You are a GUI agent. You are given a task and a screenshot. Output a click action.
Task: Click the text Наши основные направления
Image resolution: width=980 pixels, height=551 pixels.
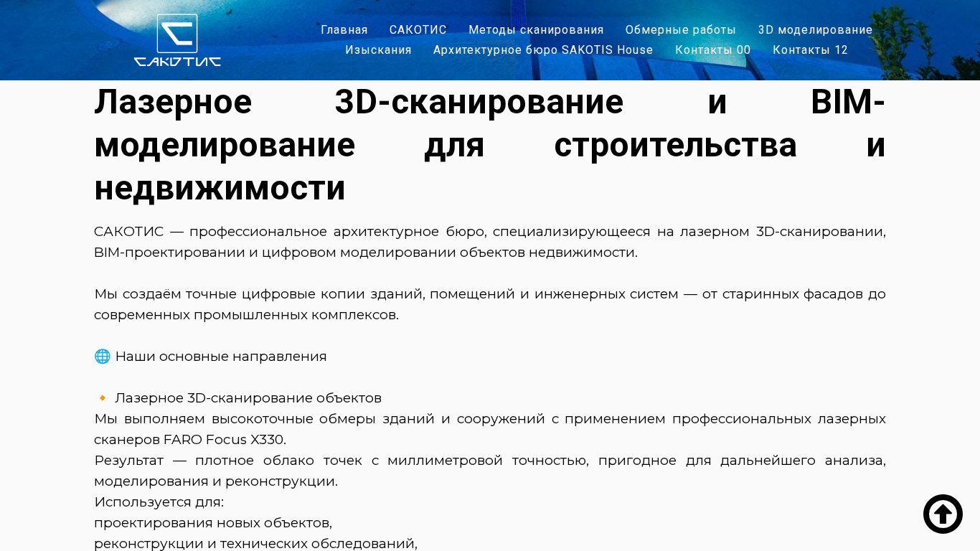[221, 357]
